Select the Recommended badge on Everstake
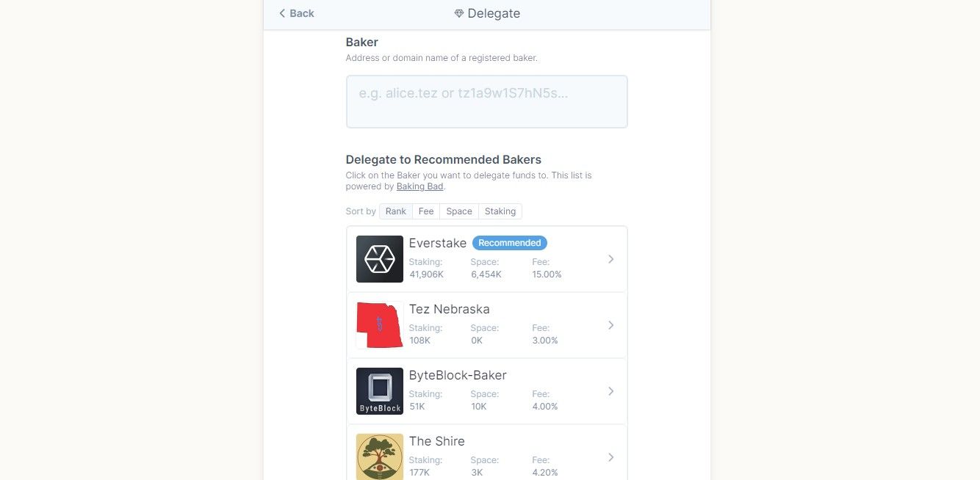The height and width of the screenshot is (480, 980). (510, 243)
